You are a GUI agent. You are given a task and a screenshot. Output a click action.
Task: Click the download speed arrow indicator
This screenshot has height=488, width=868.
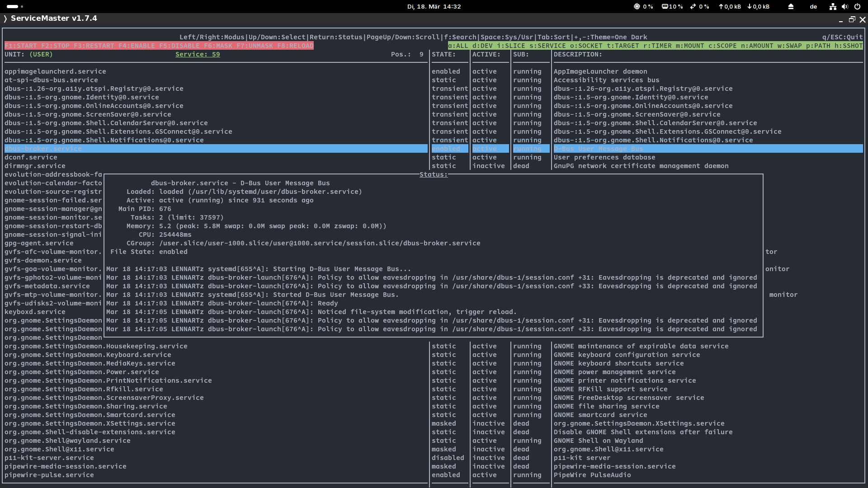[758, 6]
